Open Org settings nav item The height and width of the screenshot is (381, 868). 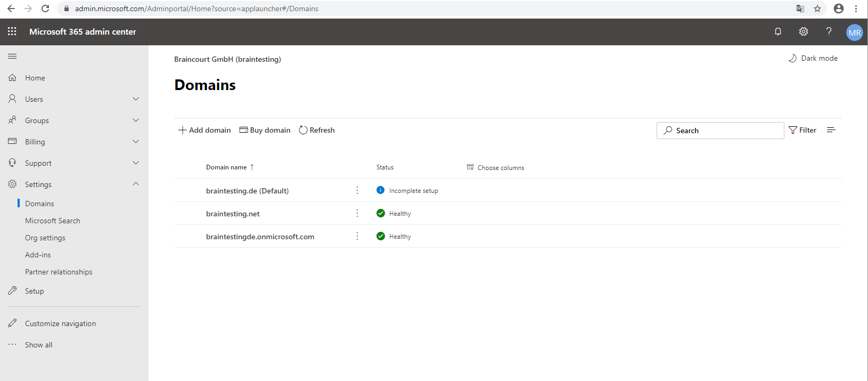tap(45, 238)
